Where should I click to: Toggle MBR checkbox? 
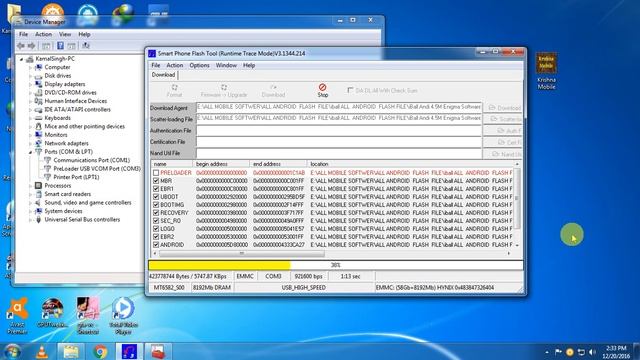pyautogui.click(x=156, y=181)
